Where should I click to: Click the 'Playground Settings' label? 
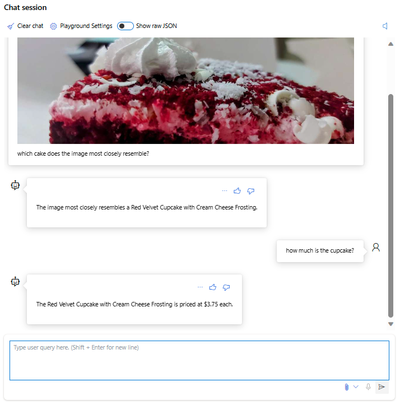86,26
